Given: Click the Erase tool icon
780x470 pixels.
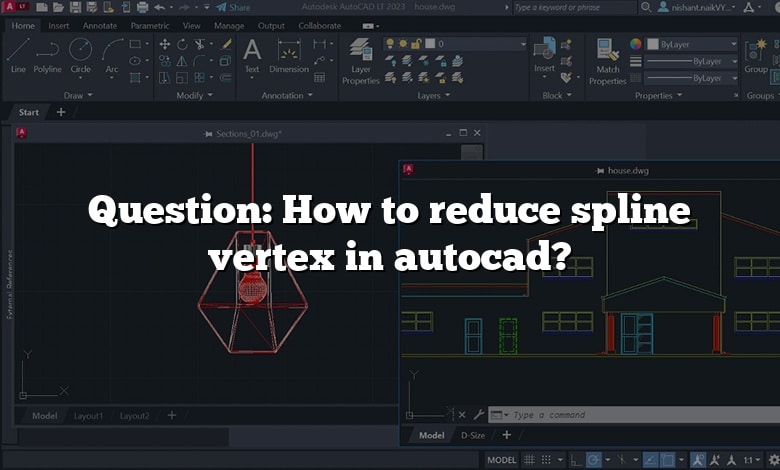Looking at the screenshot, I should coord(226,44).
